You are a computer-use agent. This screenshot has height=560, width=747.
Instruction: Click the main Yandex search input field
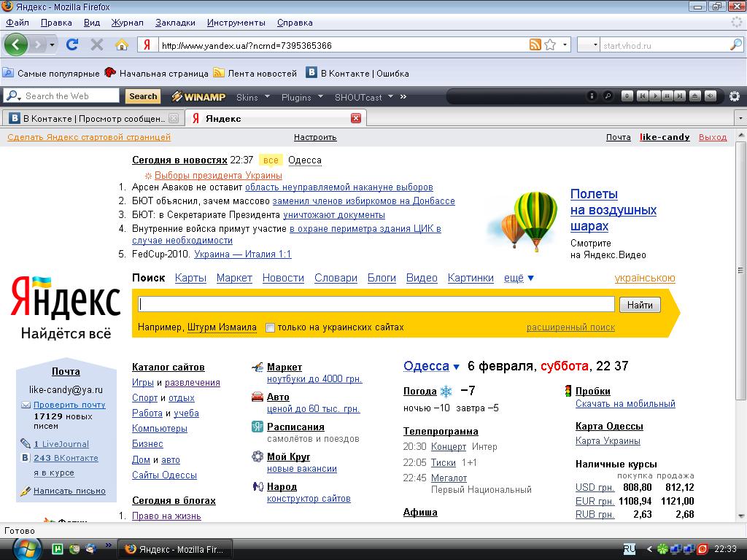coord(376,304)
